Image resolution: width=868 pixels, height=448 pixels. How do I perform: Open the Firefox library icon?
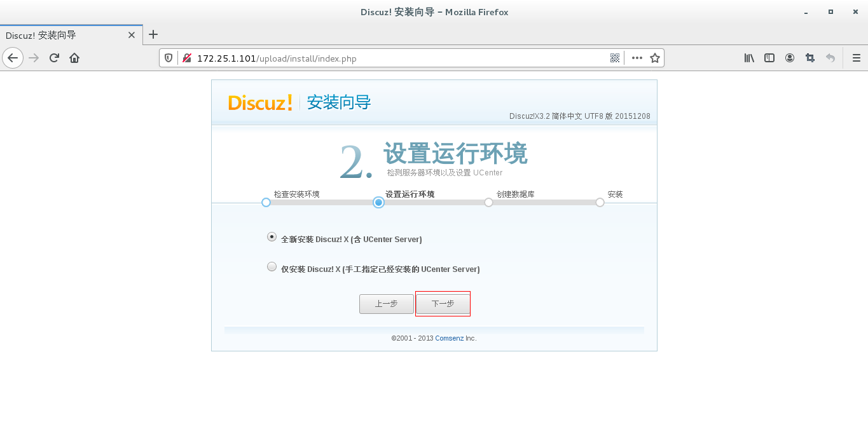coord(749,58)
